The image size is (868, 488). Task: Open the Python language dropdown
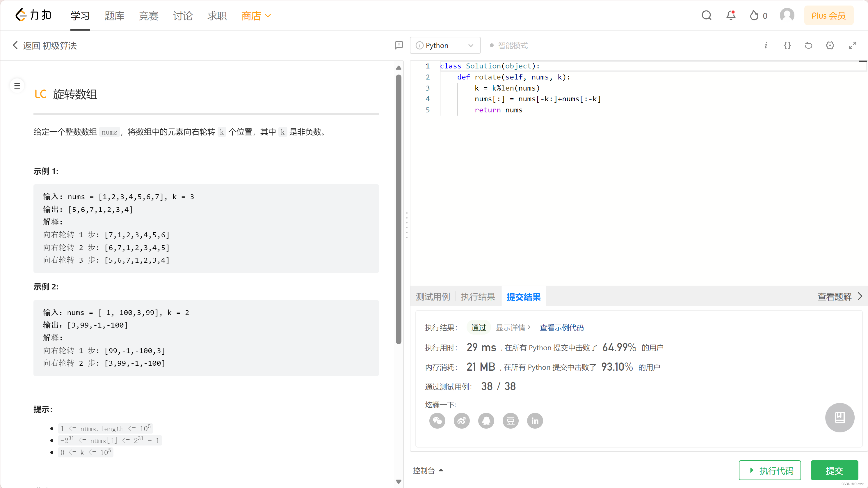click(445, 45)
